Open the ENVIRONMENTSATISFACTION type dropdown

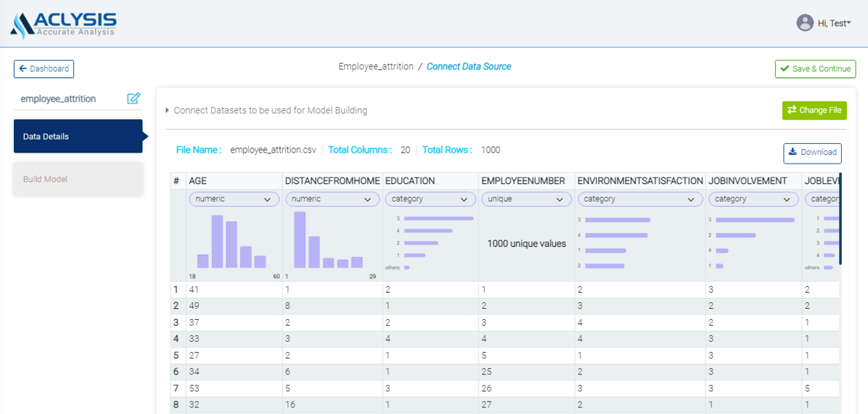pyautogui.click(x=639, y=199)
